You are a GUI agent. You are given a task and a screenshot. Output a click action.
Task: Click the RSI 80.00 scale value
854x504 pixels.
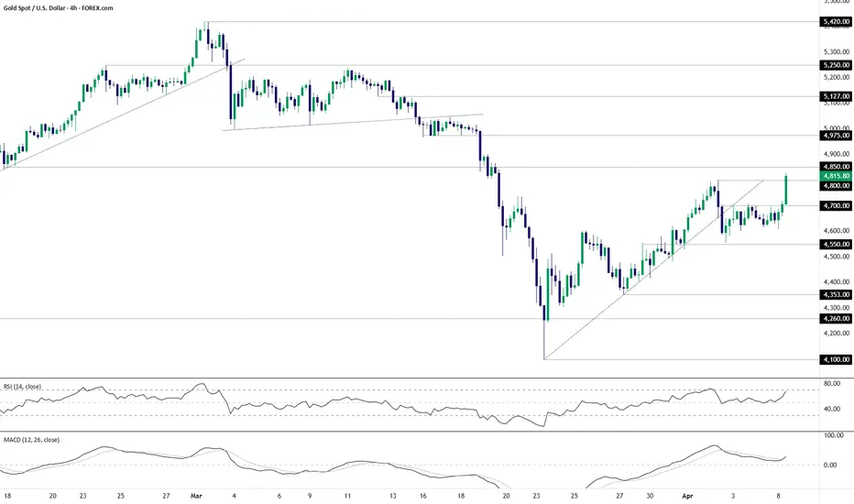point(832,384)
